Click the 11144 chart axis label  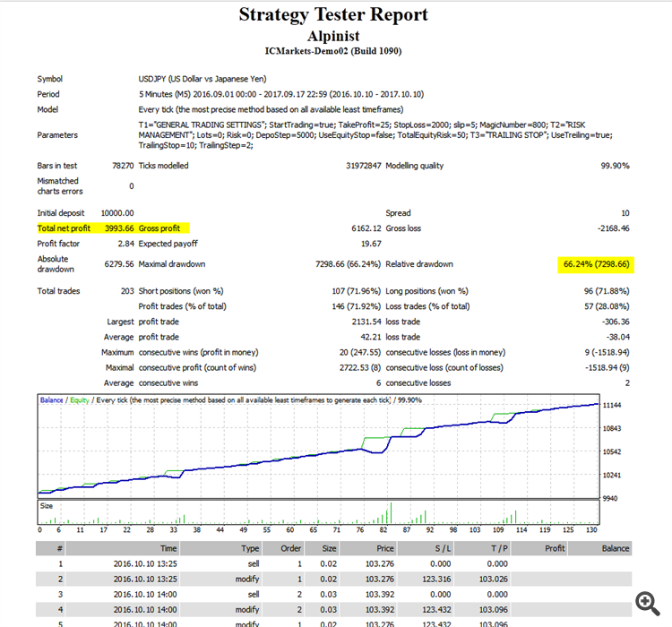point(612,406)
